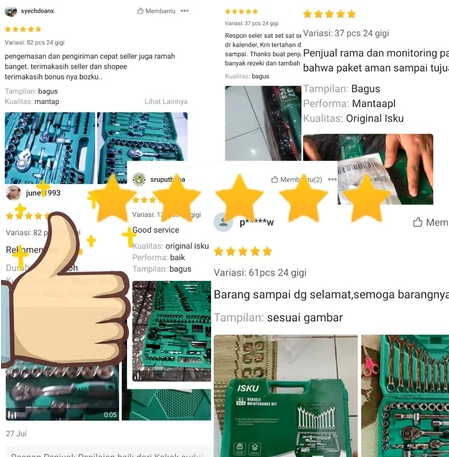Open hand holding package review photo
The width and height of the screenshot is (449, 457).
click(368, 169)
